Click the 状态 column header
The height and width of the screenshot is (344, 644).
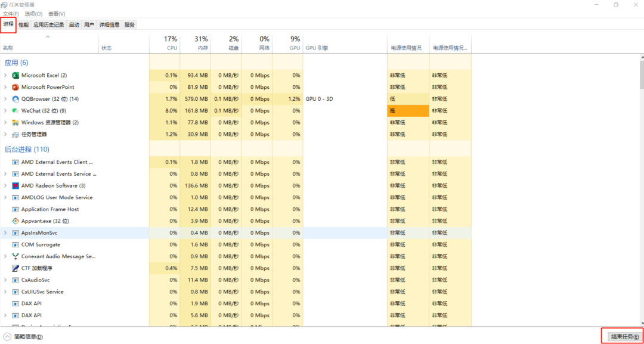pos(124,44)
